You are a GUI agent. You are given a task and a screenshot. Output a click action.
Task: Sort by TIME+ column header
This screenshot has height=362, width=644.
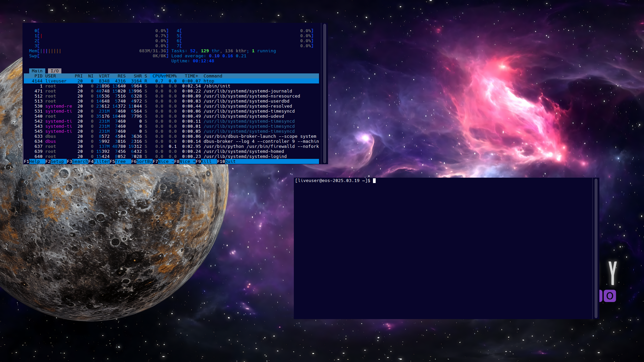point(192,76)
